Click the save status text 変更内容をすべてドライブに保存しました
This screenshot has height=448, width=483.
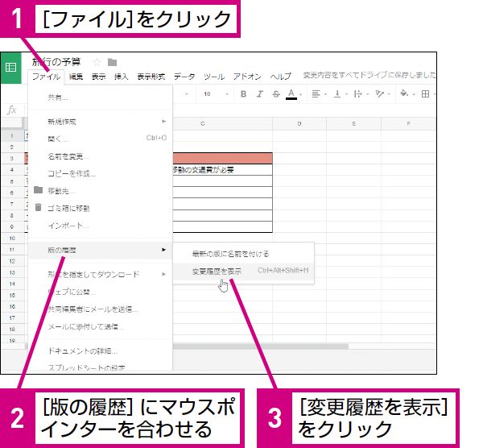point(369,75)
